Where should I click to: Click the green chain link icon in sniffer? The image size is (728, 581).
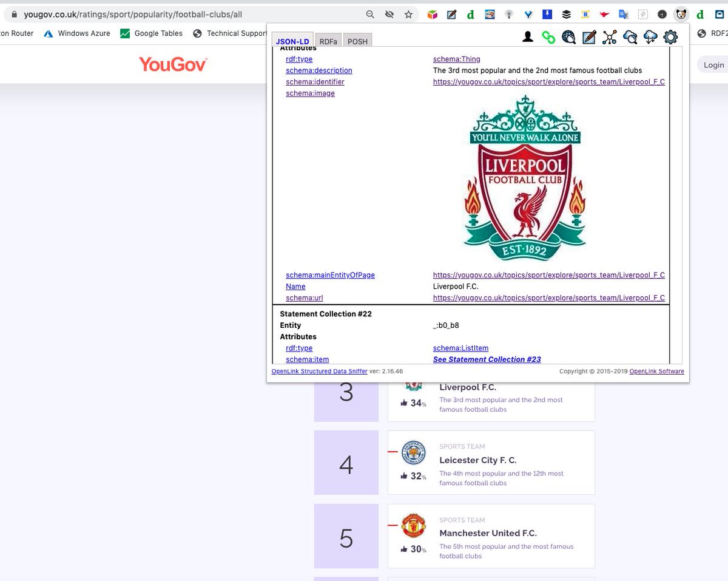tap(548, 38)
